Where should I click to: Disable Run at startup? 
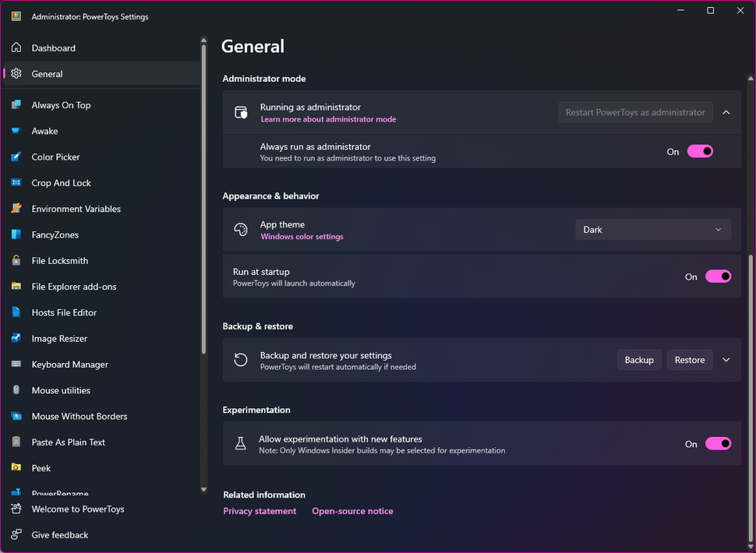717,276
